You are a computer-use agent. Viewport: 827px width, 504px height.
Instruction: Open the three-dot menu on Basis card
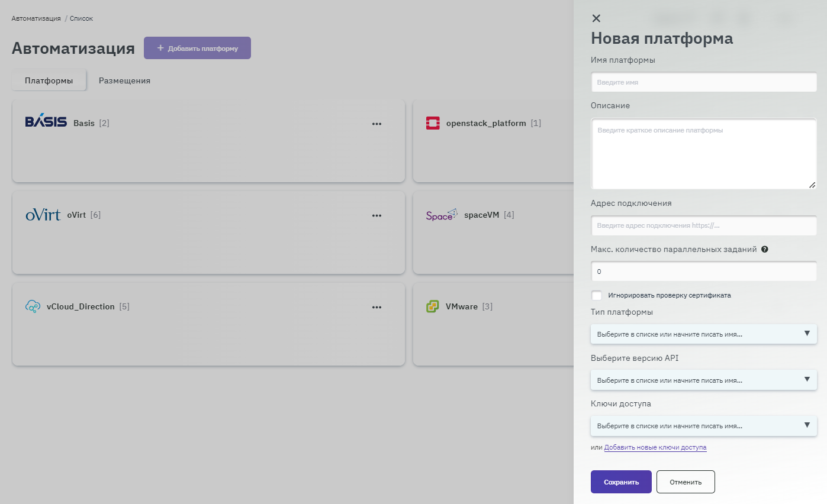[377, 124]
